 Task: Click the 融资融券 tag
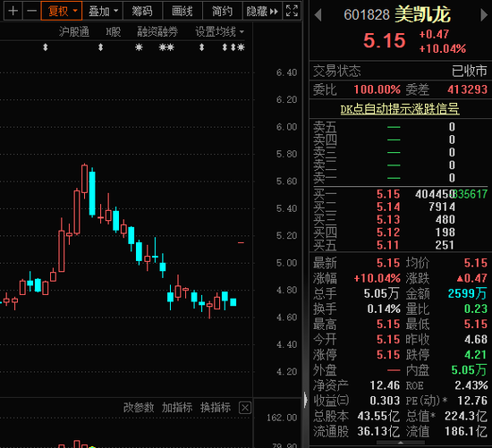pyautogui.click(x=157, y=31)
